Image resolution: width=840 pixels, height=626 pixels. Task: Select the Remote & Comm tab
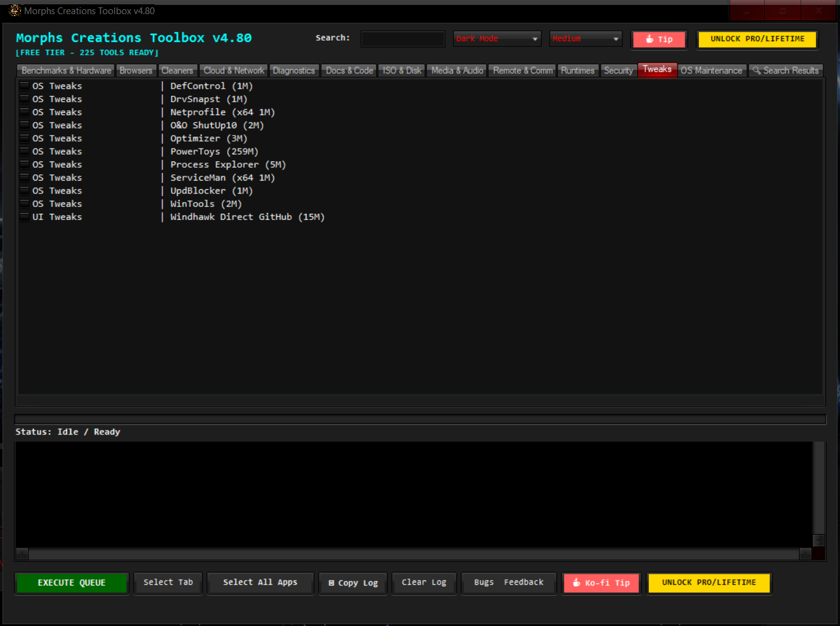coord(523,71)
